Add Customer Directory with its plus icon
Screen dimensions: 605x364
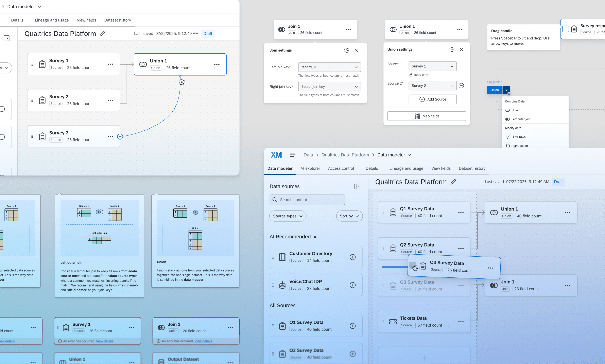352,257
